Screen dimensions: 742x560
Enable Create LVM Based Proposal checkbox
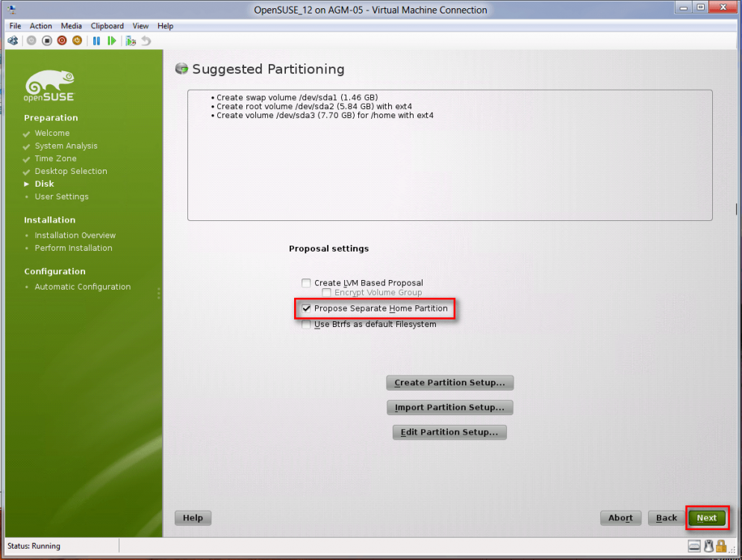(x=306, y=283)
